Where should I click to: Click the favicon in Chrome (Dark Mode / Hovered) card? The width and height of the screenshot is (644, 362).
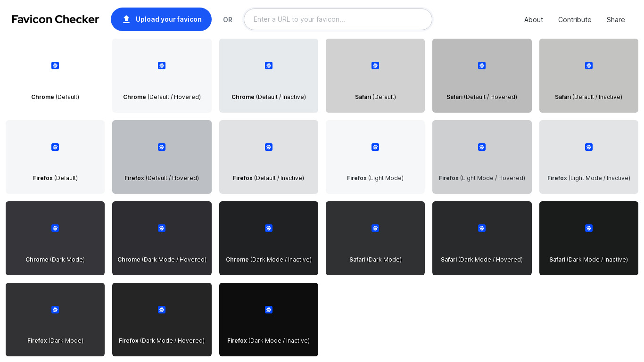(x=162, y=228)
